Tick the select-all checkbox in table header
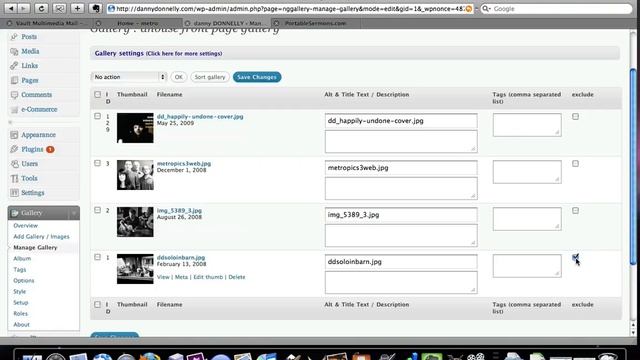 (x=97, y=94)
